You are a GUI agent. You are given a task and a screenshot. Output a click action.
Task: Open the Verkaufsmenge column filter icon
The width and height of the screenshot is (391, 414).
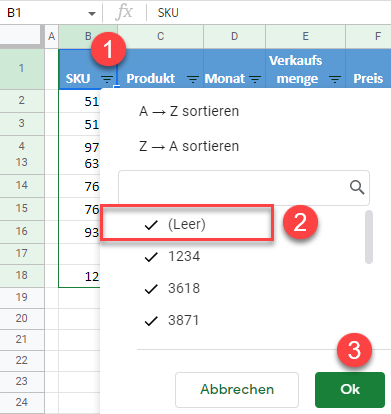click(x=335, y=79)
